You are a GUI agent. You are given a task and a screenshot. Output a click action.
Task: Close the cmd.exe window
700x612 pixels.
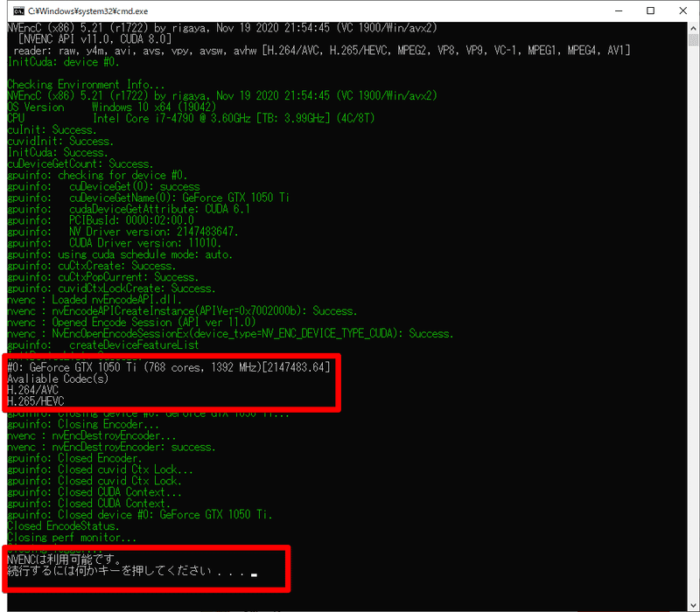(682, 10)
